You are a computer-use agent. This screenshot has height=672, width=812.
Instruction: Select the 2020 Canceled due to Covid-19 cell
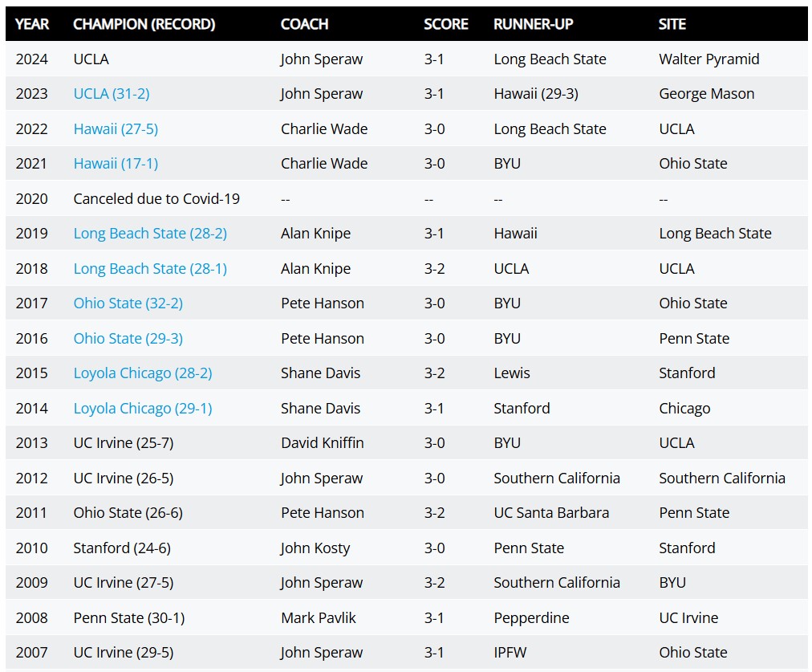coord(156,199)
